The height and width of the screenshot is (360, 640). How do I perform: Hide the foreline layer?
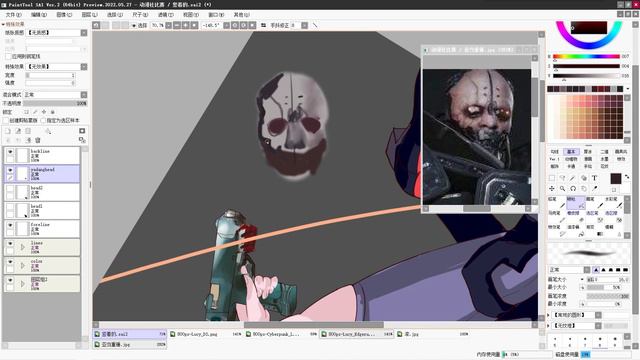coord(10,225)
